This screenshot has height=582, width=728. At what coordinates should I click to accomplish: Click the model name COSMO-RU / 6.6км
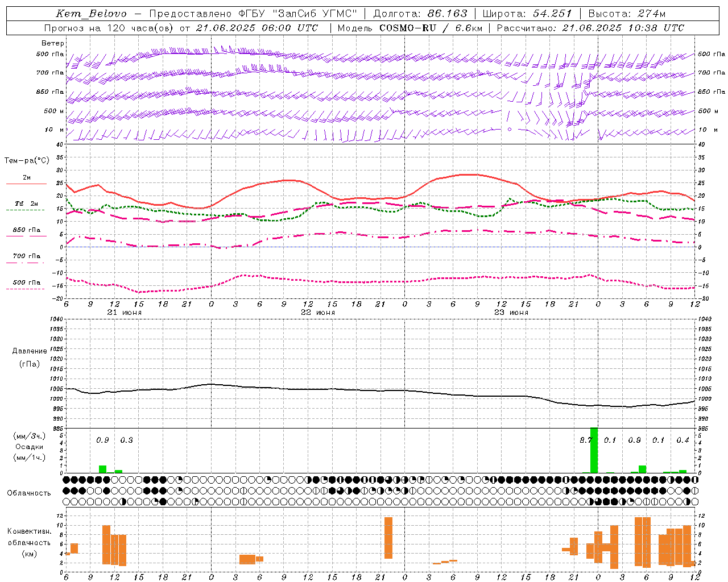[431, 28]
